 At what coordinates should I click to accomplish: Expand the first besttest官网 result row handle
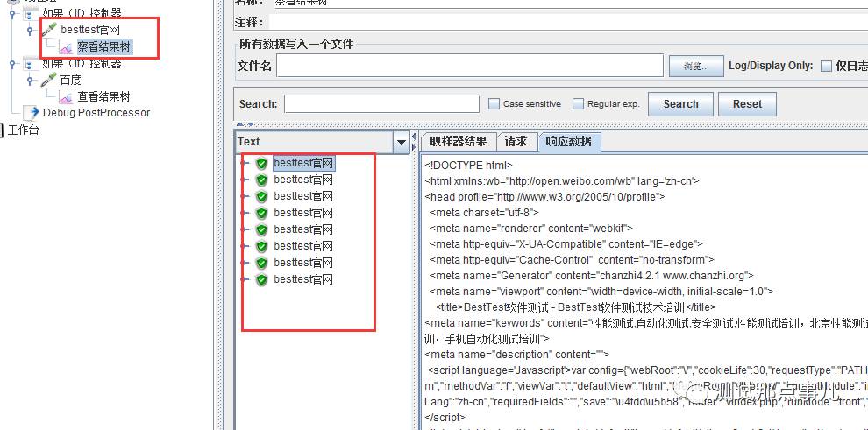pyautogui.click(x=245, y=163)
